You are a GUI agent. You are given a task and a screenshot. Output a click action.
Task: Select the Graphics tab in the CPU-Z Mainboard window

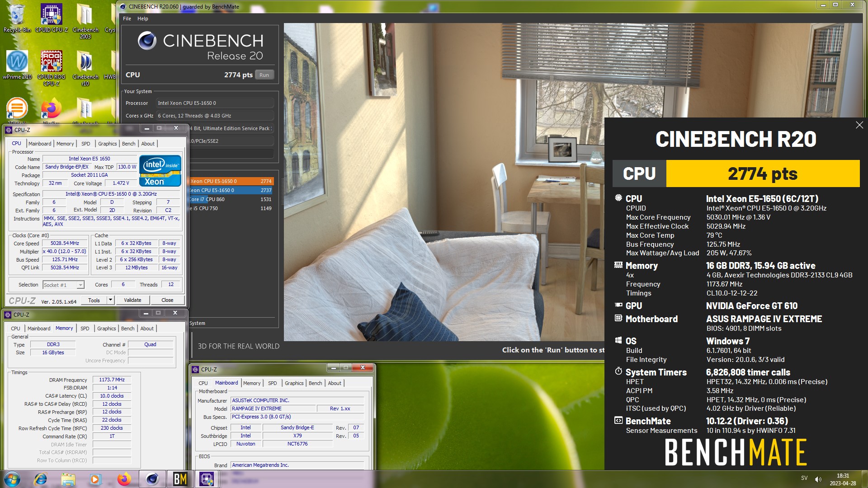tap(294, 383)
